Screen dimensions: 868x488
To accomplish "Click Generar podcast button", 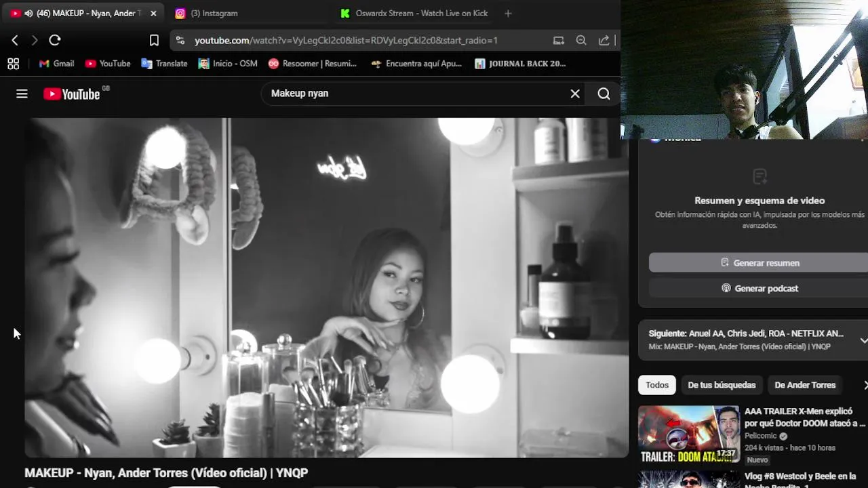I will click(x=758, y=288).
